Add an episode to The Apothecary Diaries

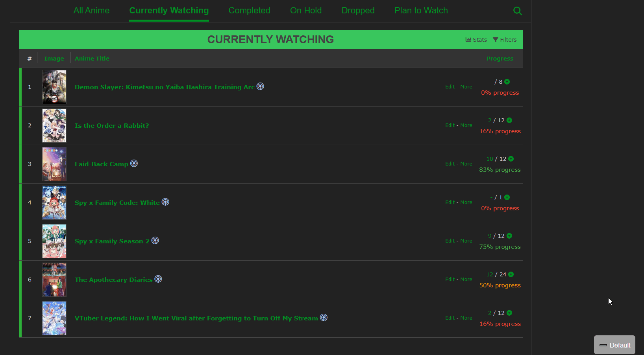(511, 274)
